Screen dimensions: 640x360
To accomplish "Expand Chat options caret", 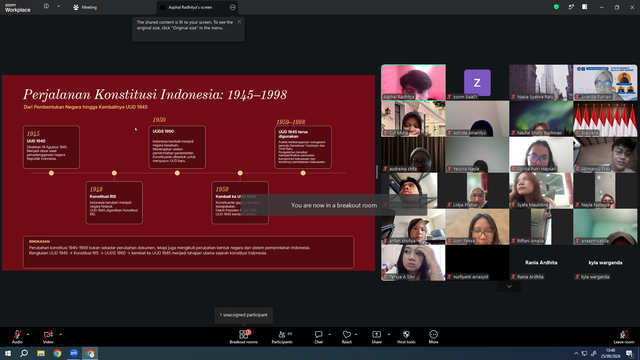I will click(329, 334).
